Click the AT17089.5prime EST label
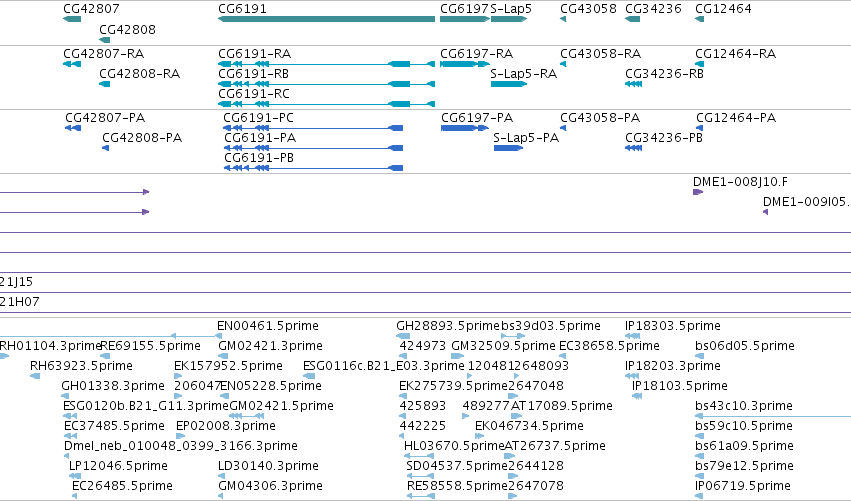The width and height of the screenshot is (851, 501). click(x=562, y=406)
